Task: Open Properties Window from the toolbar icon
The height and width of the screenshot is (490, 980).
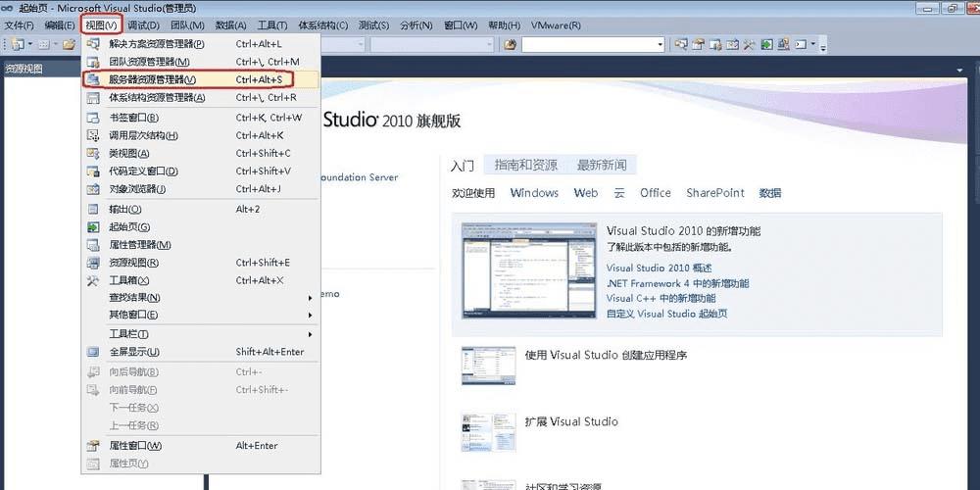Action: click(698, 44)
